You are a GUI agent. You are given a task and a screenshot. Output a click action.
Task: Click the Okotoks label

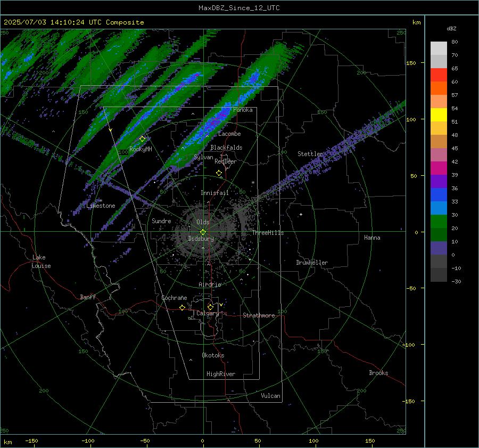(x=213, y=355)
